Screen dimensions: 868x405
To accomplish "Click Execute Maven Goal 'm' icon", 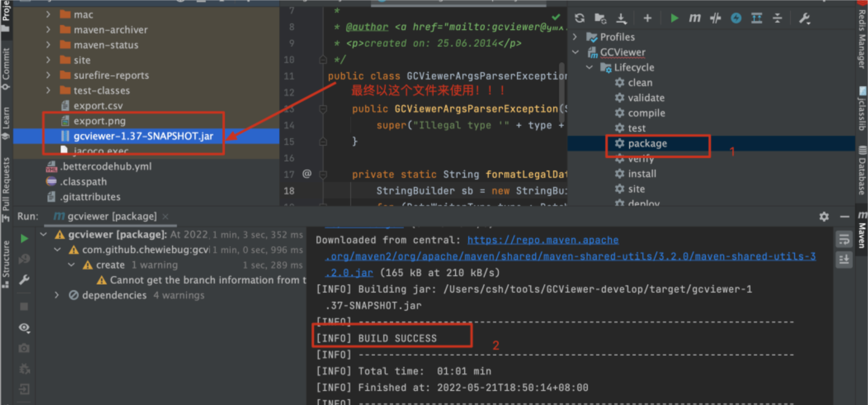I will click(695, 18).
